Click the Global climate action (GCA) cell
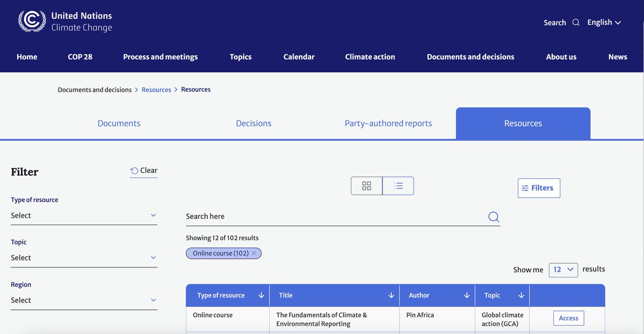Image resolution: width=644 pixels, height=334 pixels. pyautogui.click(x=502, y=320)
